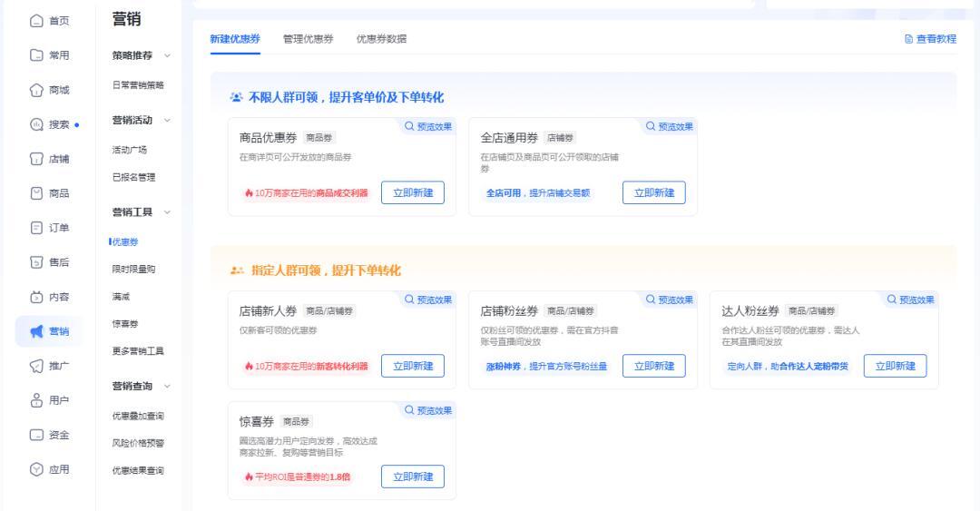Click the 查看教程 document icon
Image resolution: width=980 pixels, height=511 pixels.
[x=908, y=39]
